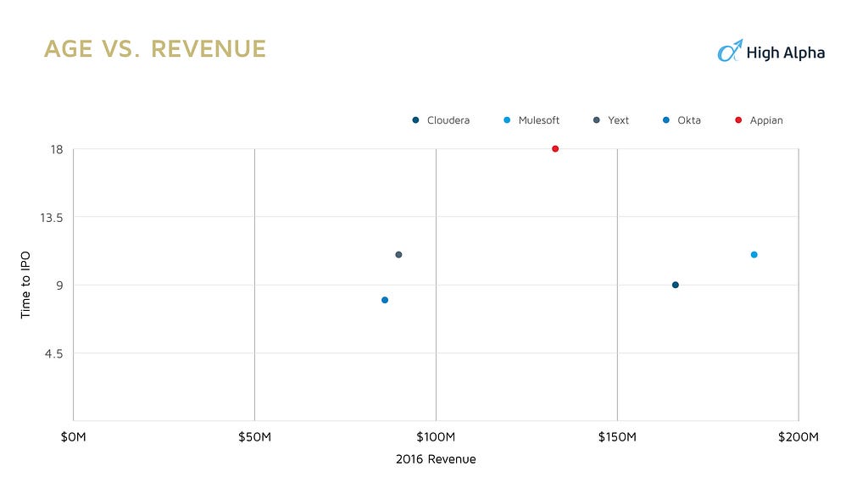Viewport: 868px width, 488px height.
Task: Click the $100M x-axis tick label
Action: click(x=436, y=437)
